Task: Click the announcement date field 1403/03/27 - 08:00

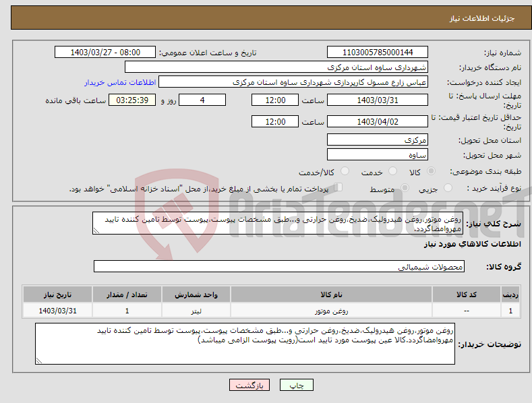Action: click(105, 53)
